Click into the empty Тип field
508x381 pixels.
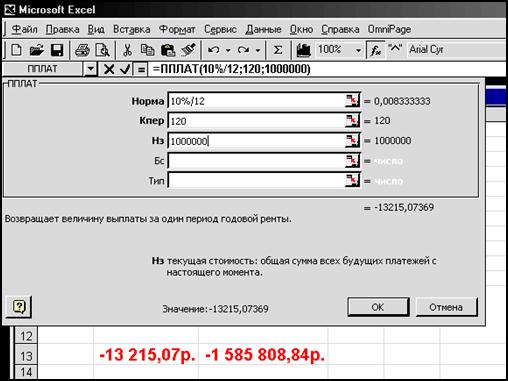257,181
